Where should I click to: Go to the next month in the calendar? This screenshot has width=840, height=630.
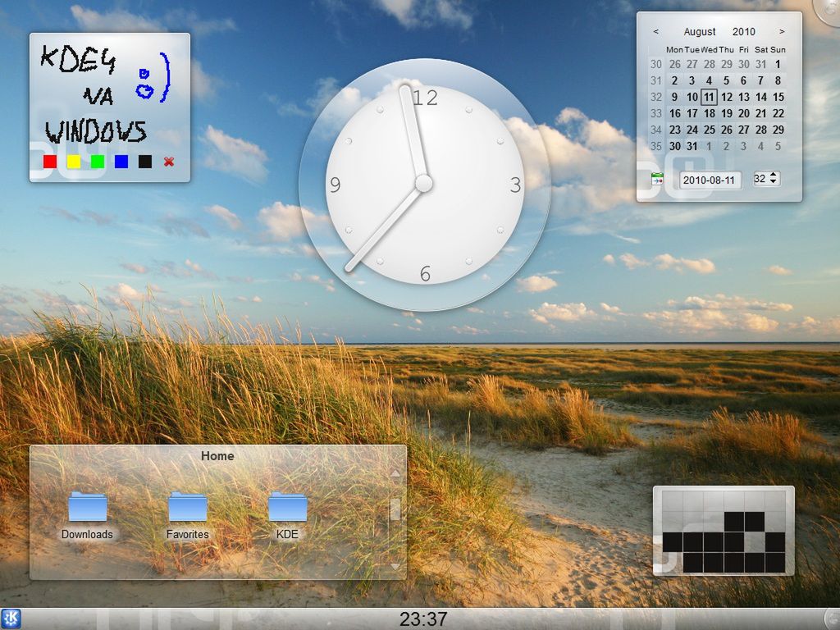pyautogui.click(x=782, y=32)
